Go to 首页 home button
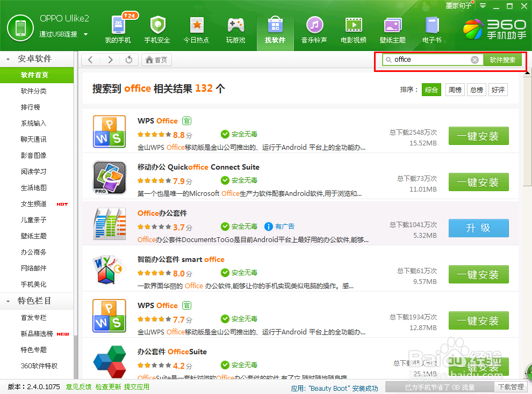 [156, 60]
